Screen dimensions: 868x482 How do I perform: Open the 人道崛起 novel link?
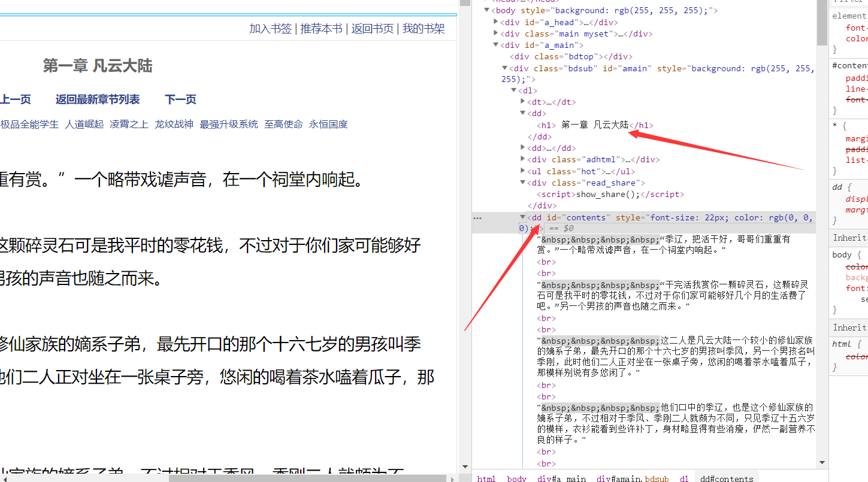coord(84,125)
